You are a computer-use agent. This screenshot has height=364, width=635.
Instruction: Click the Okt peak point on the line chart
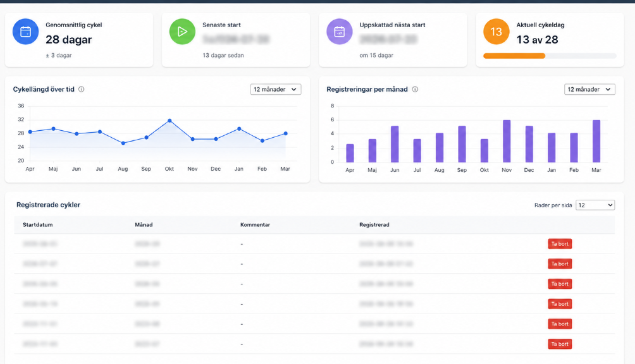(x=170, y=121)
